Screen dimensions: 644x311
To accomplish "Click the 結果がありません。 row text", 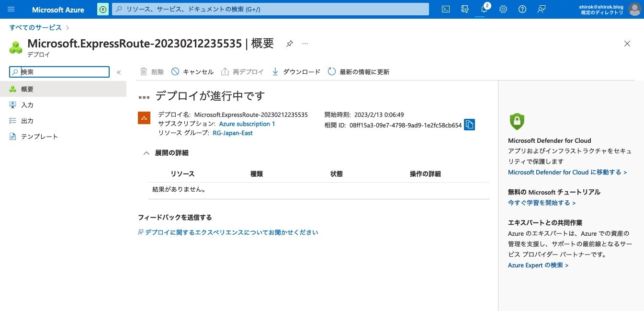I will pyautogui.click(x=179, y=189).
